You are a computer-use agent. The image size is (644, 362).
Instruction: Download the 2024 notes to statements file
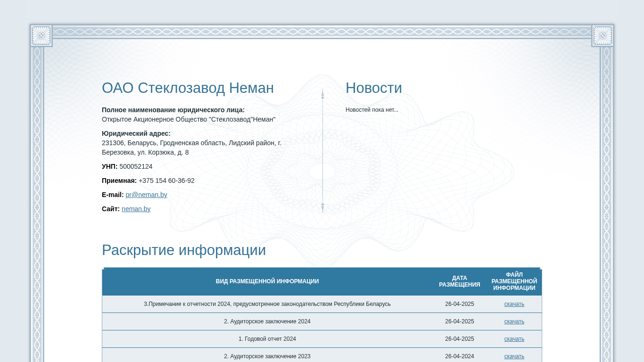click(514, 304)
